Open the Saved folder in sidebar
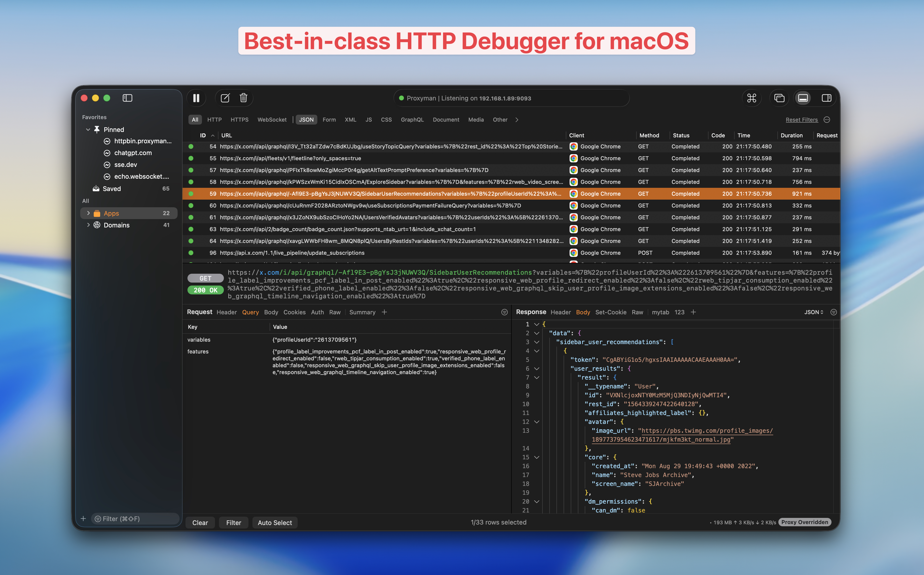The height and width of the screenshot is (575, 924). click(x=112, y=189)
